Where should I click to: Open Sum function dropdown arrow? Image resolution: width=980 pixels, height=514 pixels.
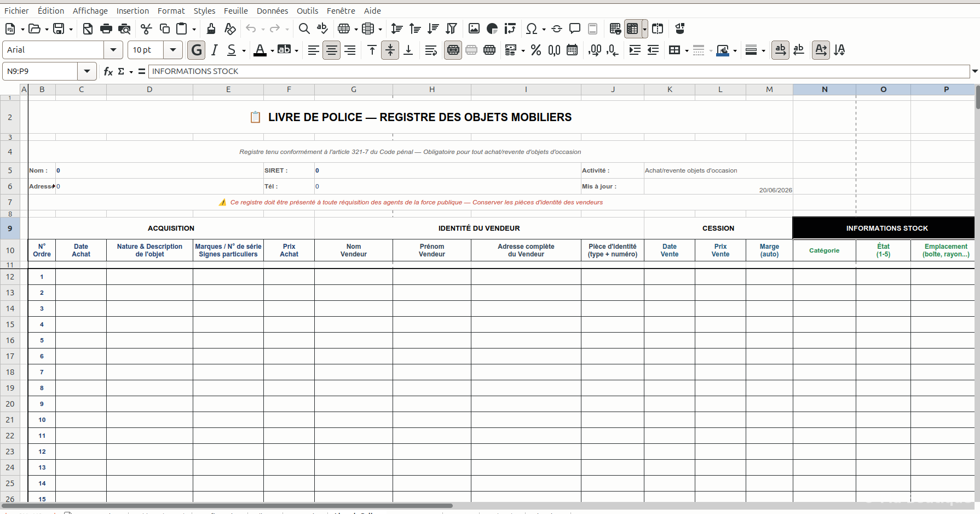(131, 72)
